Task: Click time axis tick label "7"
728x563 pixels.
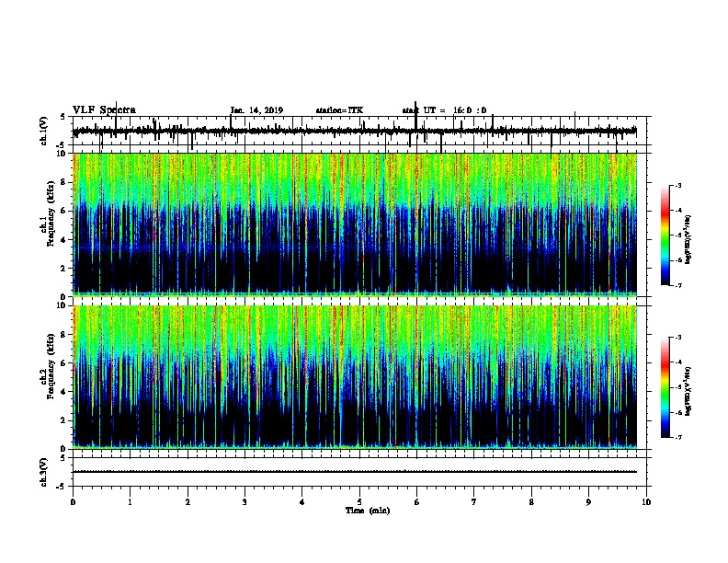Action: [x=474, y=502]
